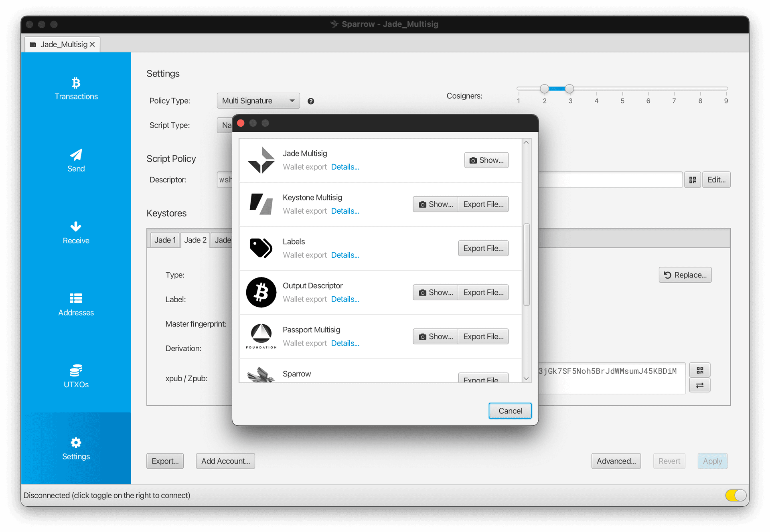Screen dimensions: 770x532
Task: Open Details for Passport Multisig export
Action: click(345, 344)
